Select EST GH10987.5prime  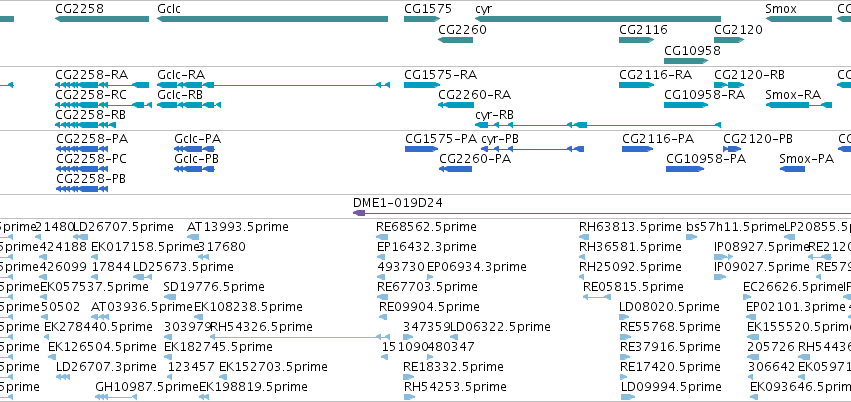(x=147, y=387)
